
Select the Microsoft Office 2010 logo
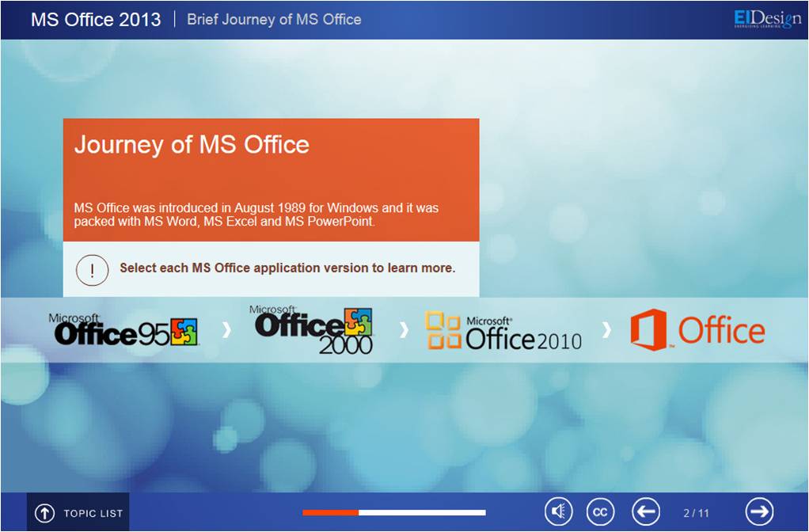[503, 331]
